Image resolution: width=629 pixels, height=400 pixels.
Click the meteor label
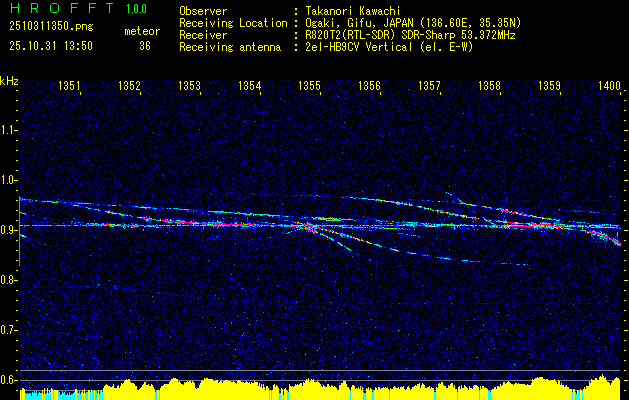coord(142,31)
